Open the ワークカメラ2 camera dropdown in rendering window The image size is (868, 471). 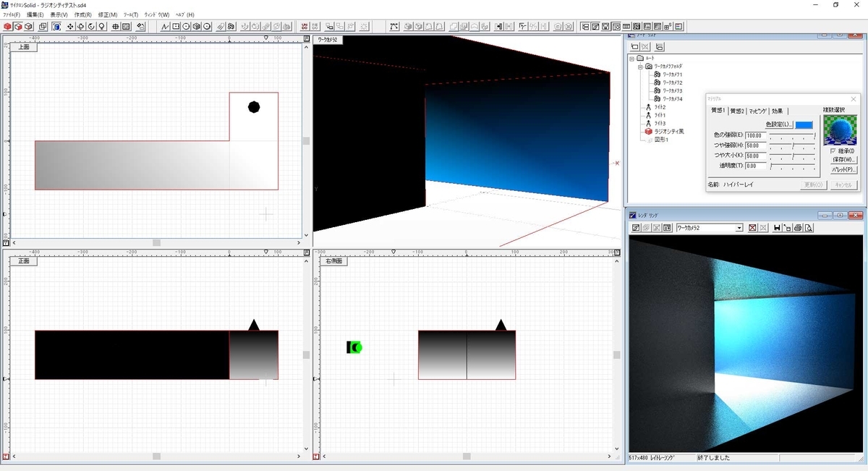(x=739, y=227)
